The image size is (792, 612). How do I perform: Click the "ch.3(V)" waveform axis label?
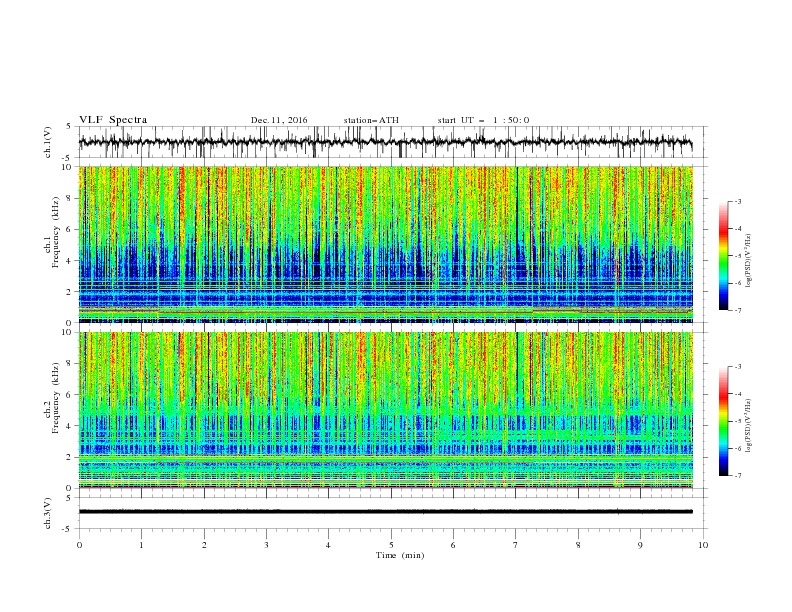click(x=48, y=513)
